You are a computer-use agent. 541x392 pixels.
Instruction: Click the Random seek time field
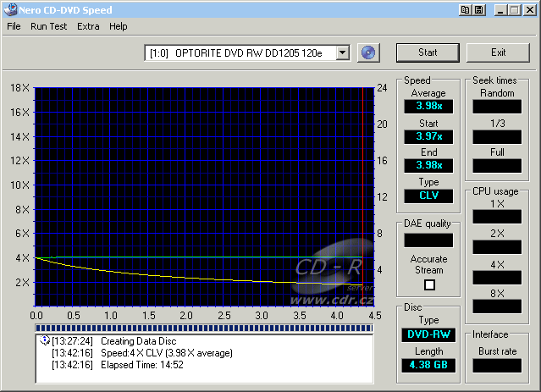click(x=497, y=107)
